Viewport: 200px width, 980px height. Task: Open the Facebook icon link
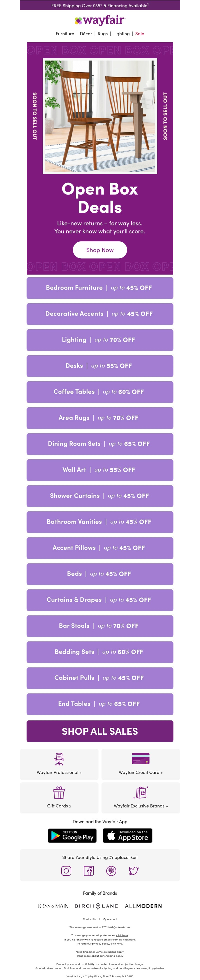[88, 870]
